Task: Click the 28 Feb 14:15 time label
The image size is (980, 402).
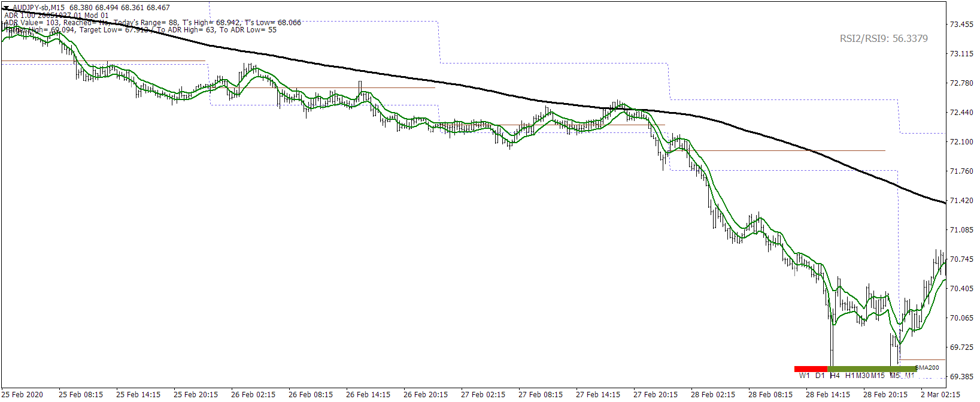Action: tap(828, 394)
